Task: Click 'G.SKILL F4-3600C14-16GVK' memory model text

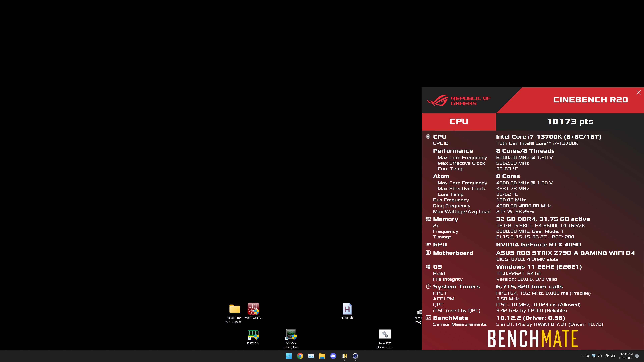Action: pyautogui.click(x=550, y=226)
